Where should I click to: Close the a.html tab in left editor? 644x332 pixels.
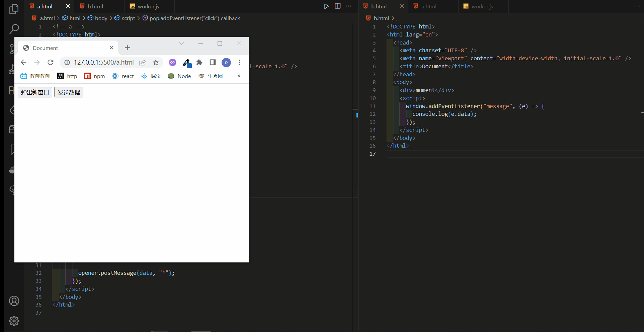(x=68, y=6)
